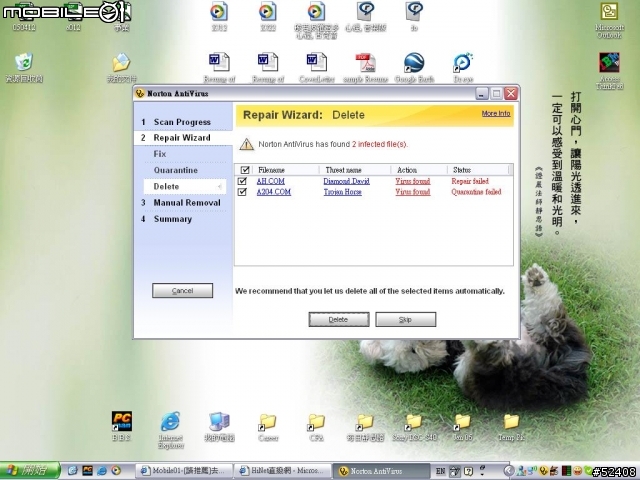The width and height of the screenshot is (640, 480).
Task: Select Repair Wizard step in sidebar
Action: 182,138
